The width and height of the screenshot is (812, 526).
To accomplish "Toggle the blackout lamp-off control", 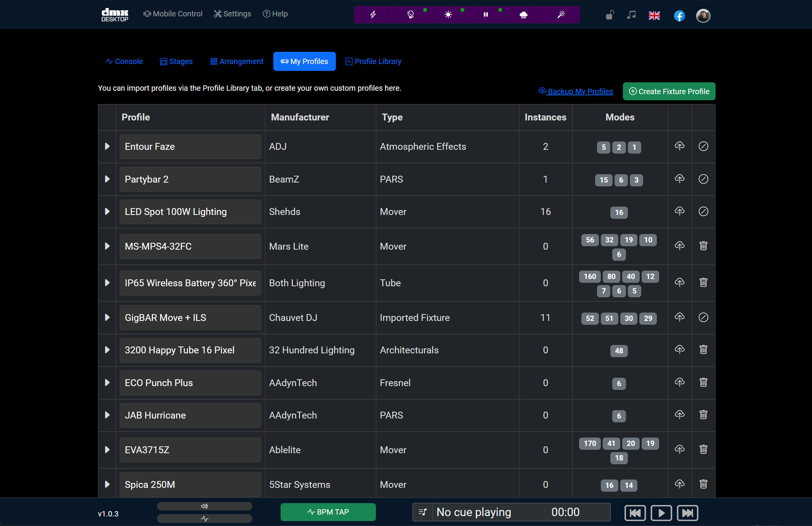I will pyautogui.click(x=410, y=14).
